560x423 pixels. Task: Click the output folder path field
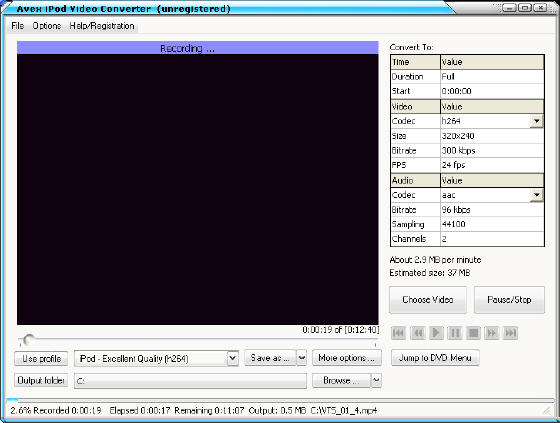[190, 381]
